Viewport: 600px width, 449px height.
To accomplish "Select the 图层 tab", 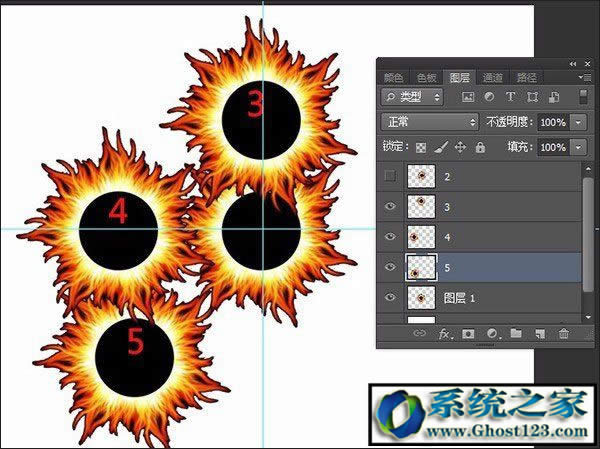I will pyautogui.click(x=460, y=78).
